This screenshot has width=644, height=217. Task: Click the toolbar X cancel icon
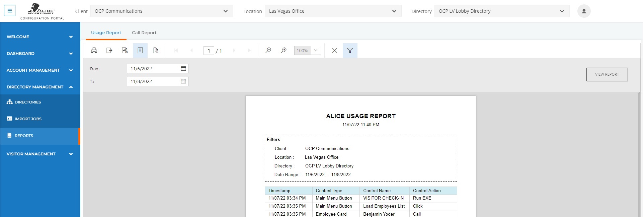click(x=334, y=51)
